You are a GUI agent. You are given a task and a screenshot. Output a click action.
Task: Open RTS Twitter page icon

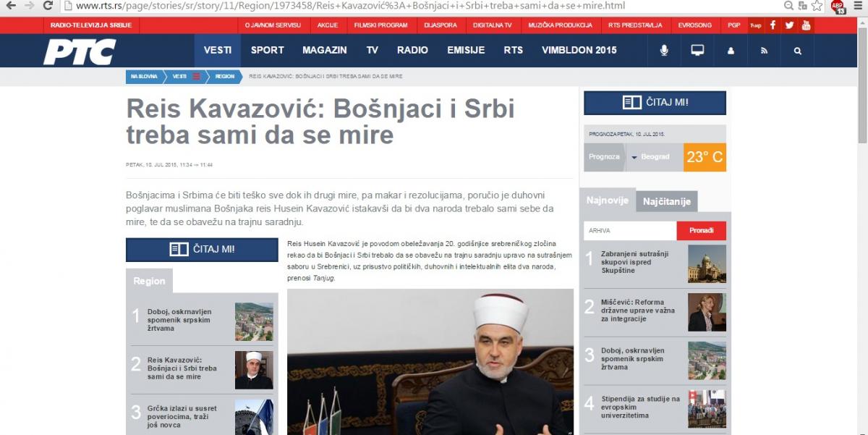pos(789,25)
